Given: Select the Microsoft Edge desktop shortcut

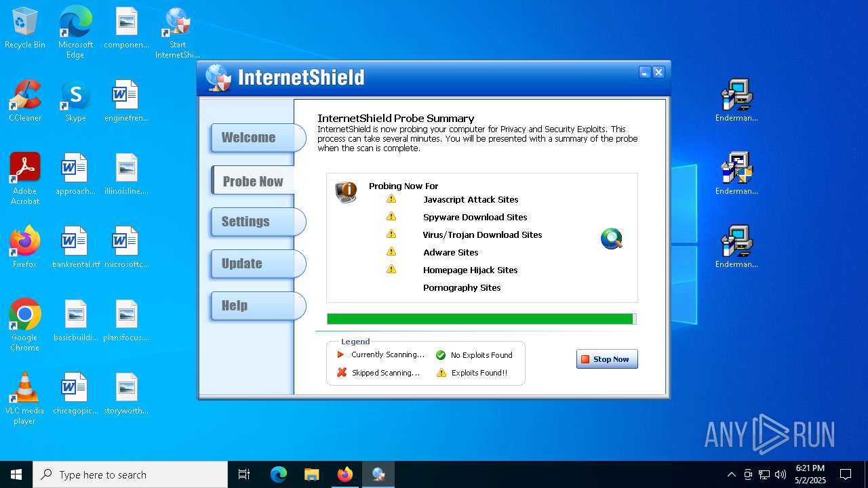Looking at the screenshot, I should pos(75,33).
